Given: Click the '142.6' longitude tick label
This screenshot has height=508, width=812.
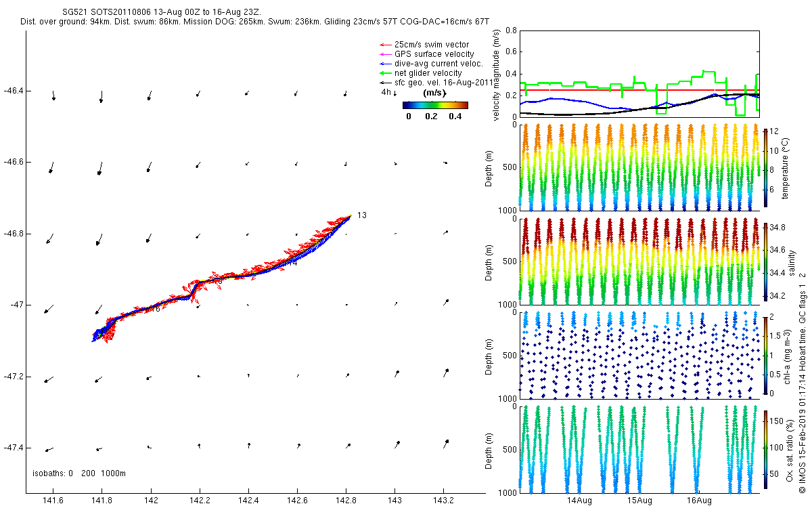Looking at the screenshot, I should [297, 501].
